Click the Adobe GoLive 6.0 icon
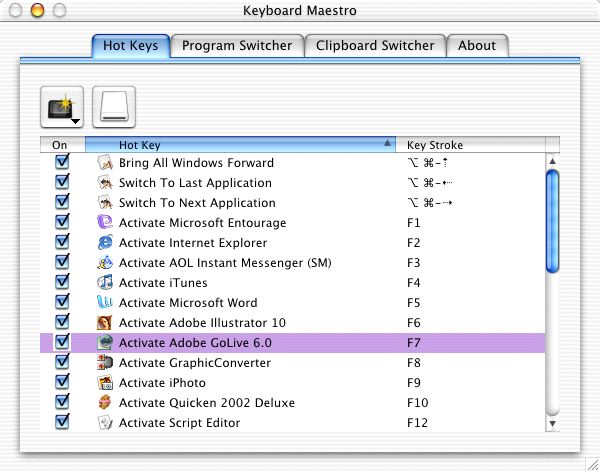The width and height of the screenshot is (600, 472). [x=105, y=342]
